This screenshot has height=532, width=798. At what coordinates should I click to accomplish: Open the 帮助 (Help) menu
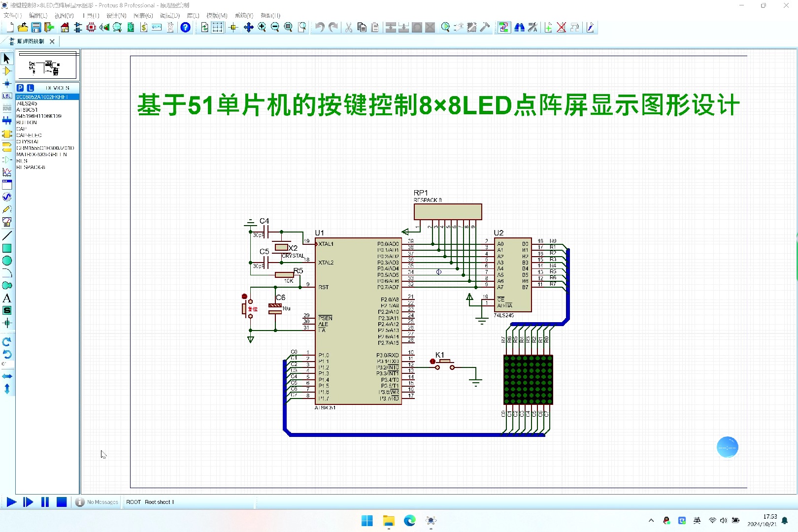270,16
